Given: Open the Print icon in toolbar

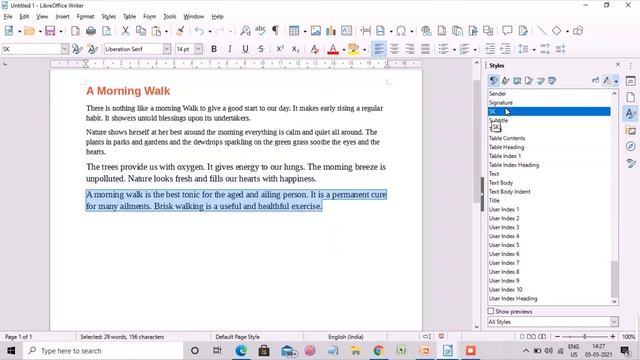Looking at the screenshot, I should point(91,31).
